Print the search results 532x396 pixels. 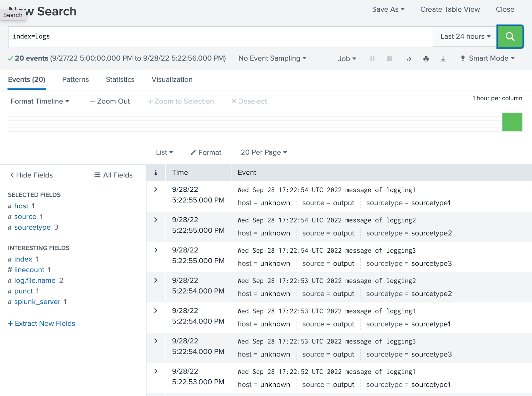426,58
